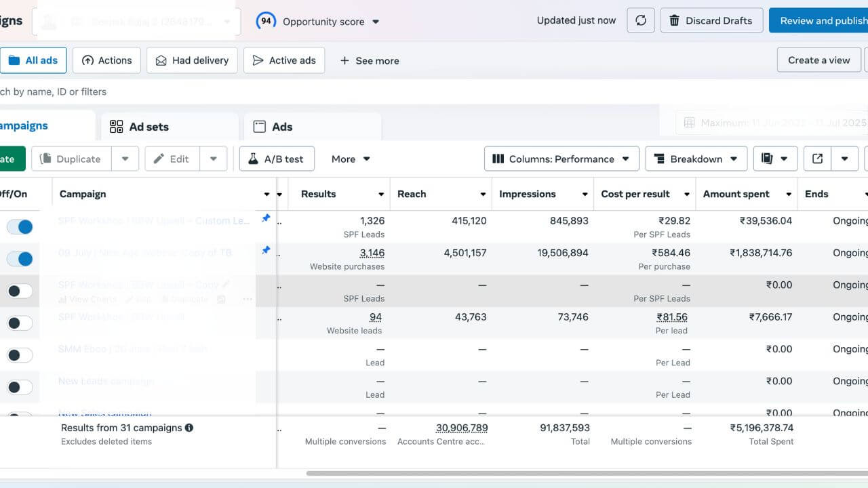This screenshot has height=488, width=868.
Task: Open the Columns: Performance dropdown
Action: pos(561,159)
